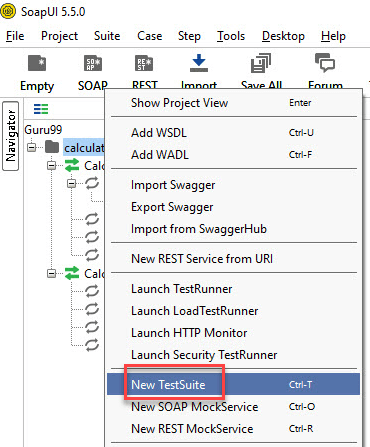This screenshot has width=370, height=447.
Task: Open the Forum toolbar icon
Action: tap(325, 63)
